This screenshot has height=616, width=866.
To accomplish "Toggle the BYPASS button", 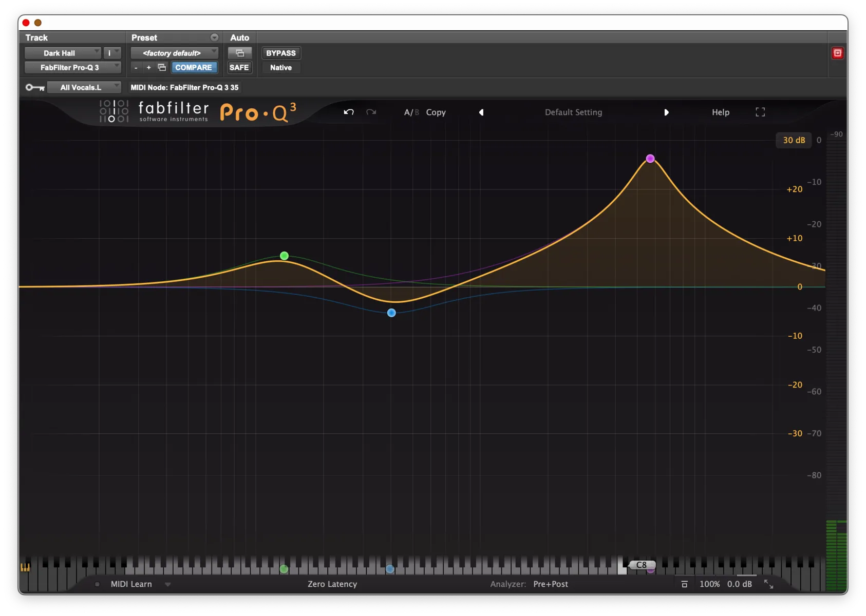I will pyautogui.click(x=281, y=53).
